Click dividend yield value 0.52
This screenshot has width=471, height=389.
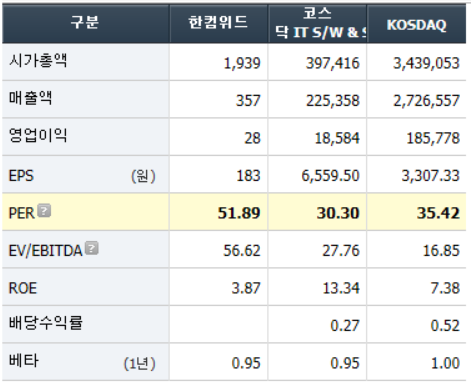point(445,326)
